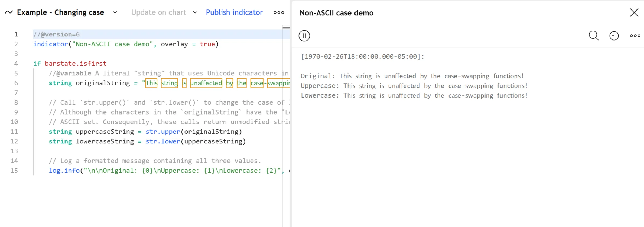Click the clock icon in logs toolbar

(614, 36)
